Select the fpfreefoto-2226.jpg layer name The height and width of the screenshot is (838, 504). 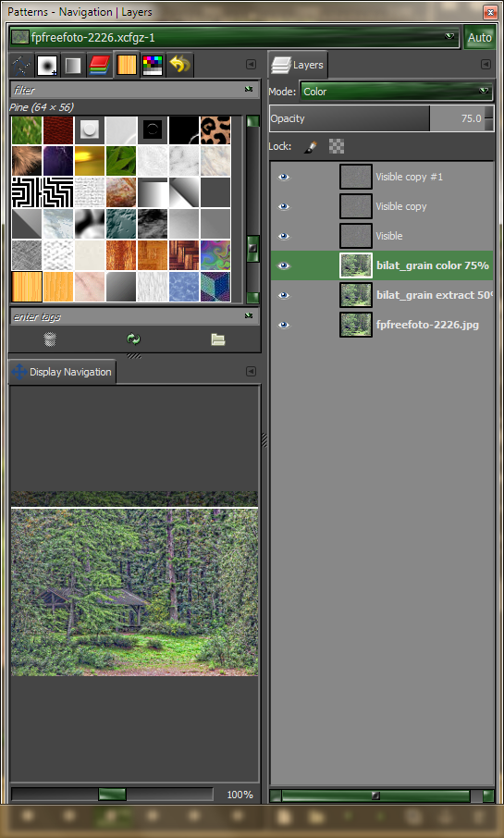click(x=427, y=325)
